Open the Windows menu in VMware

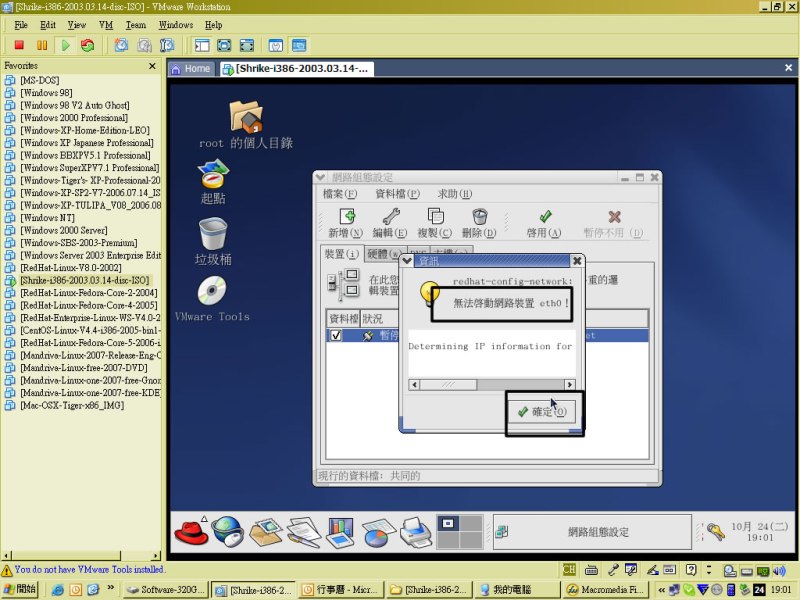tap(176, 25)
